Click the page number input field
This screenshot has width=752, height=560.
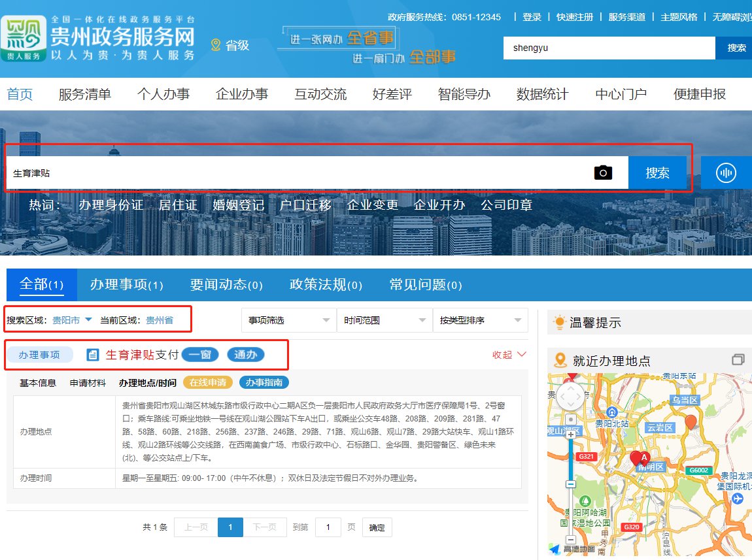point(328,527)
